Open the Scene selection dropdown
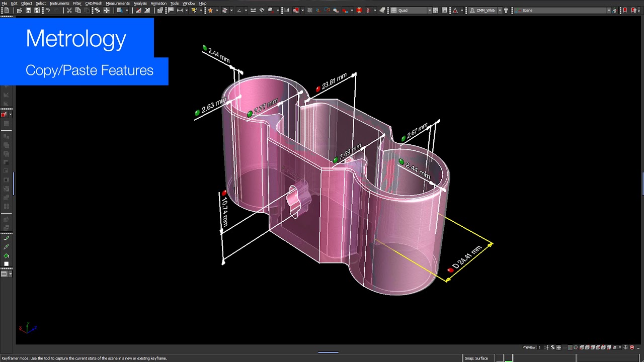Viewport: 644px width, 362px height. tap(562, 10)
